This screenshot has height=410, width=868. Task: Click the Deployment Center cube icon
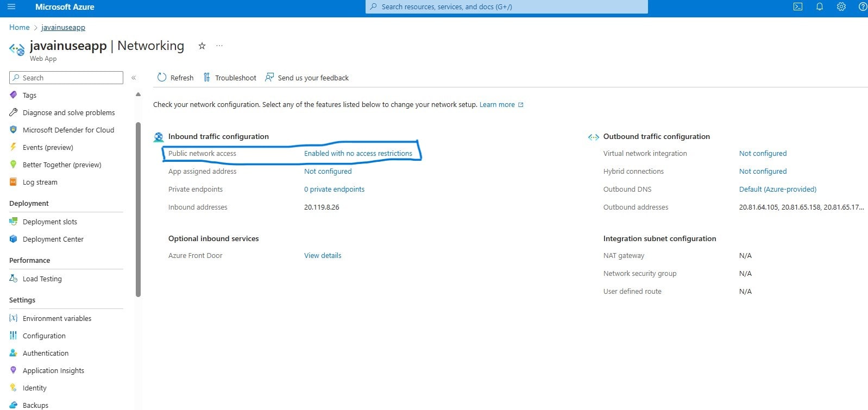click(x=14, y=239)
